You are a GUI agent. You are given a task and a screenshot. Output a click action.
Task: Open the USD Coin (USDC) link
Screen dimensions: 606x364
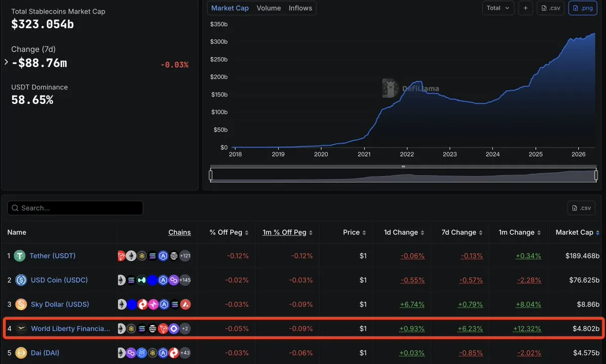click(59, 280)
